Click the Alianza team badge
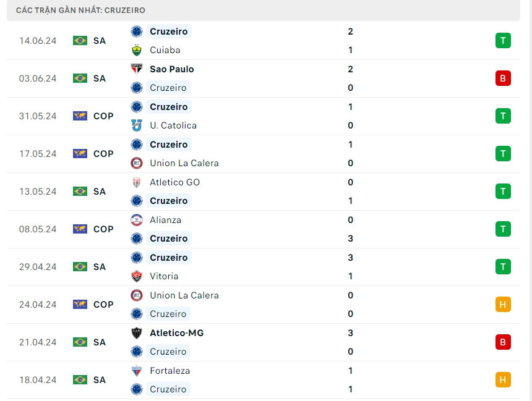The width and height of the screenshot is (532, 401). tap(137, 220)
